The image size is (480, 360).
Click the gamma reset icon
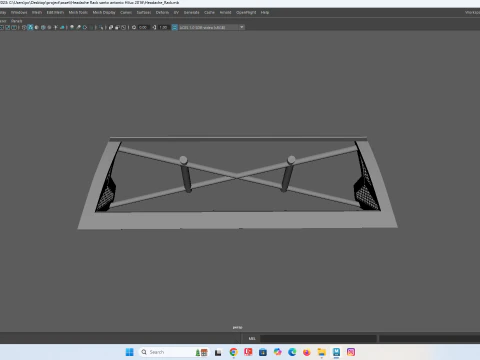(154, 27)
